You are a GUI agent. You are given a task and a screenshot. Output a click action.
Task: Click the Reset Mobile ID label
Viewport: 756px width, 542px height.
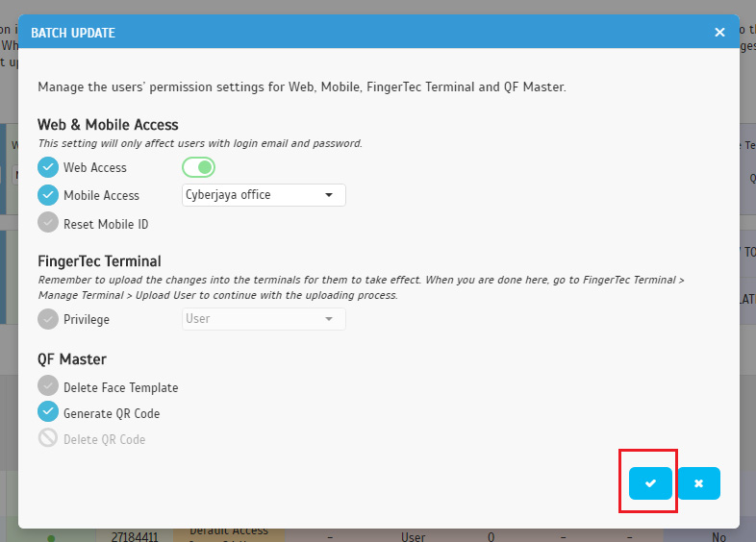106,225
